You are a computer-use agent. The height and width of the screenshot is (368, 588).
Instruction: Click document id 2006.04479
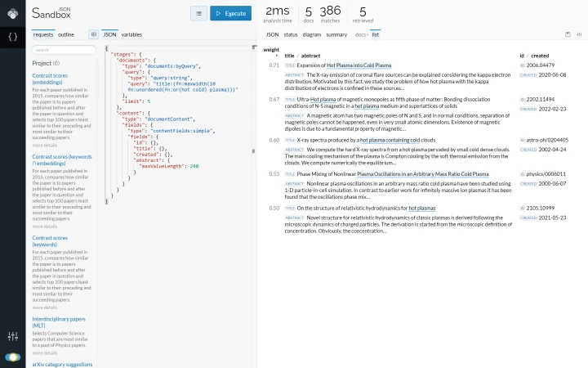[x=541, y=65]
